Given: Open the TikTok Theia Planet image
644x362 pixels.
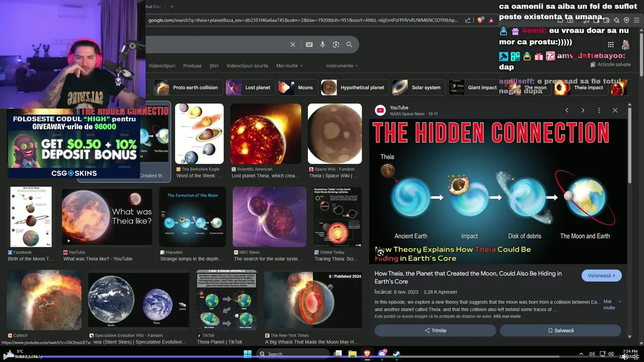Looking at the screenshot, I should tap(226, 300).
